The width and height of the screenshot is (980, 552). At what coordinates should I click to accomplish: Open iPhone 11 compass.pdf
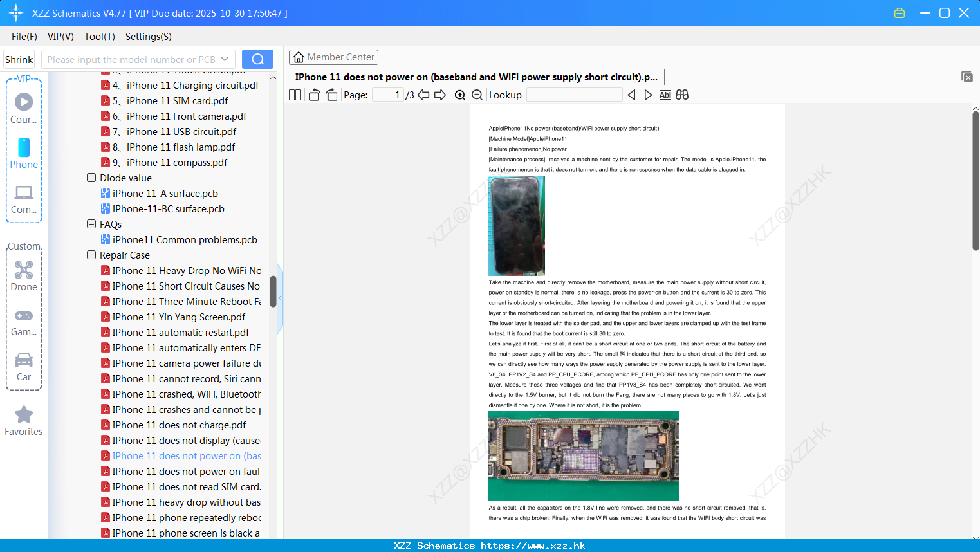pos(164,162)
